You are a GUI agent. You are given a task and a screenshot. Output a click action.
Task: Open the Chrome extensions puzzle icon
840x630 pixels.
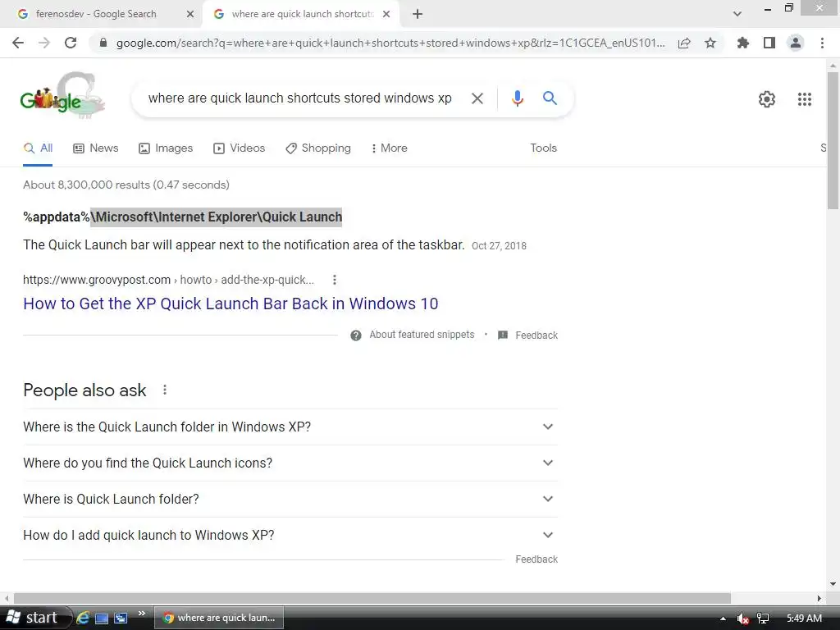tap(743, 43)
